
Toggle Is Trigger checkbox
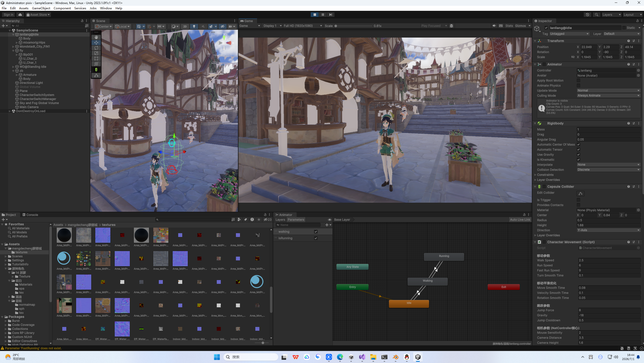pos(578,200)
